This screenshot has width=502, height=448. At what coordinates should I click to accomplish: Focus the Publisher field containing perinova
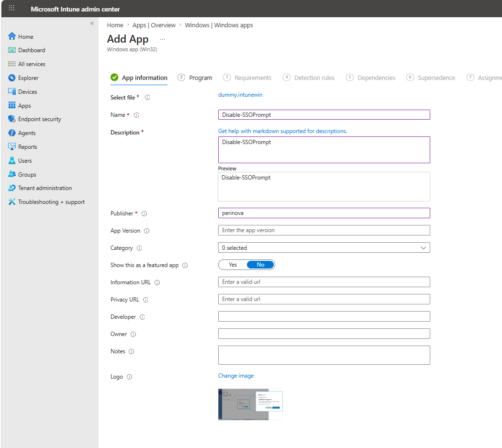[x=324, y=213]
